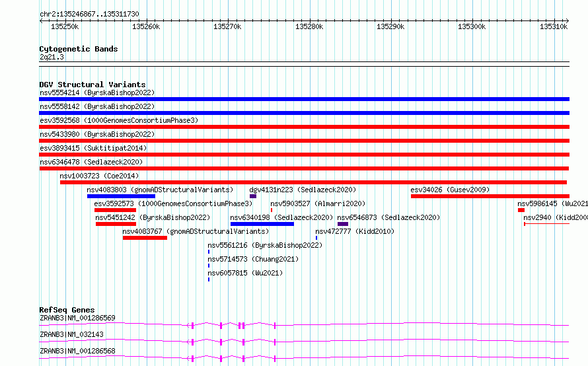
Task: Click the RefSeq Genes track title
Action: (67, 310)
